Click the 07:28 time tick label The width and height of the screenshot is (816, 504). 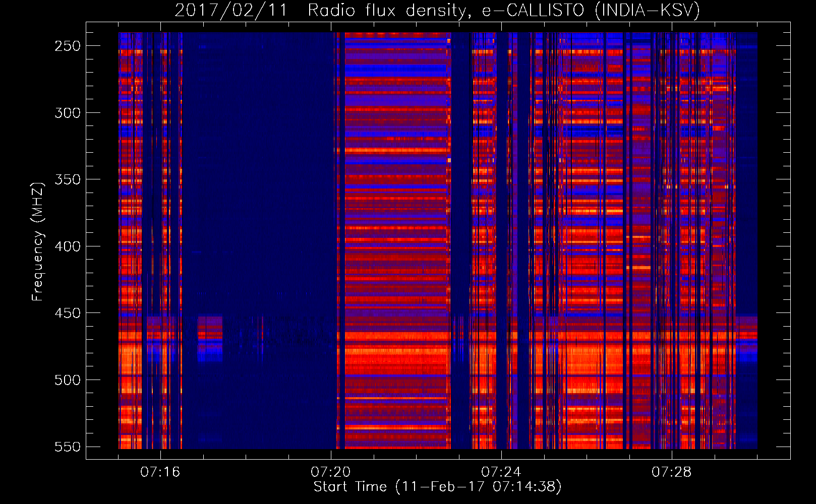click(x=672, y=472)
